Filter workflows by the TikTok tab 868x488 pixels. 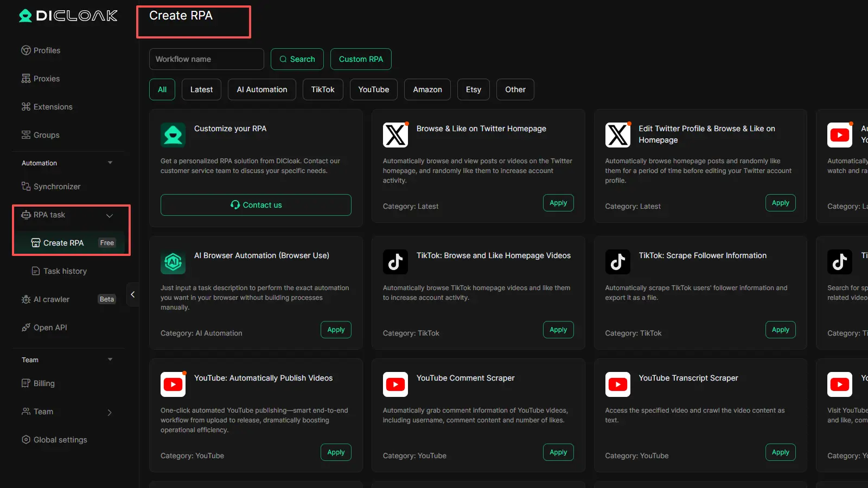(x=322, y=89)
